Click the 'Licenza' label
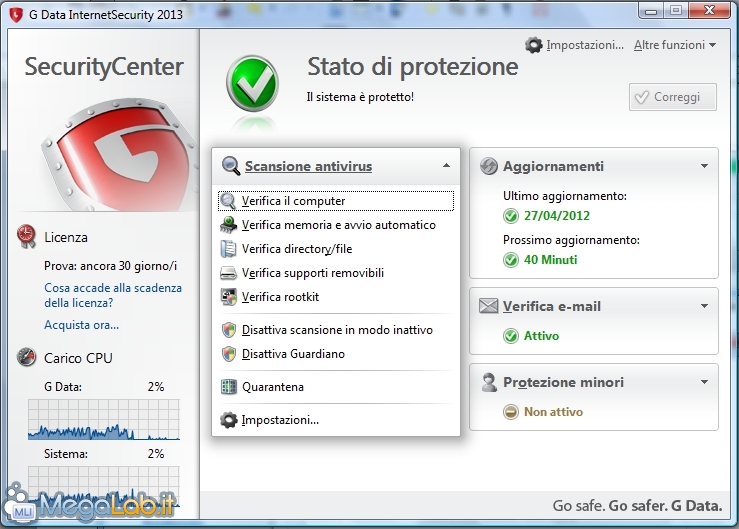739x529 pixels. tap(66, 237)
